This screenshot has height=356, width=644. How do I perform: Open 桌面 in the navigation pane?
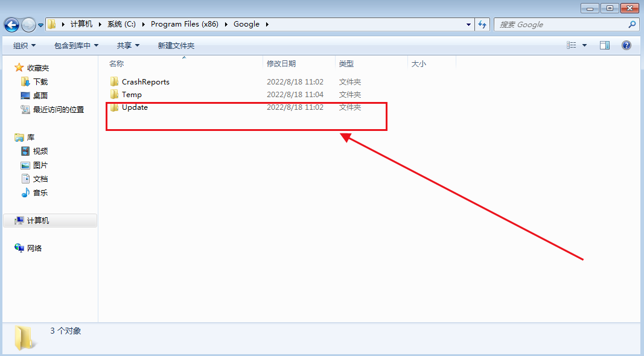(x=40, y=96)
